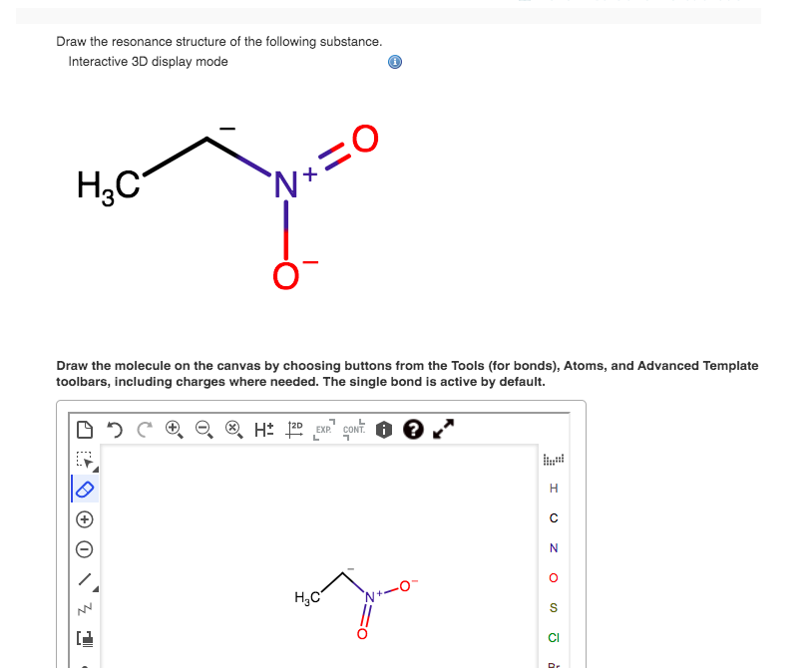Viewport: 812px width, 668px height.
Task: Open Help via question mark button
Action: (x=413, y=429)
